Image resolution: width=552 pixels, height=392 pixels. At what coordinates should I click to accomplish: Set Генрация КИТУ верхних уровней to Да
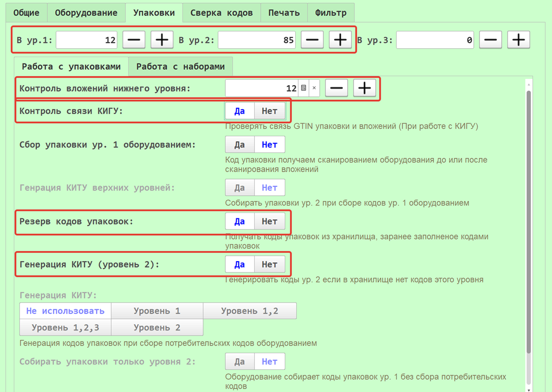click(240, 187)
